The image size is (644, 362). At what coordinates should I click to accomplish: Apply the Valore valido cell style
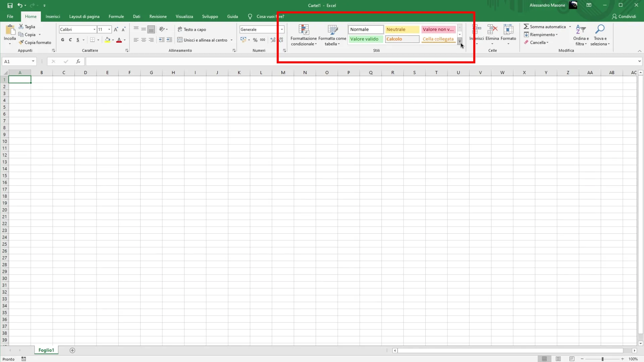coord(365,39)
